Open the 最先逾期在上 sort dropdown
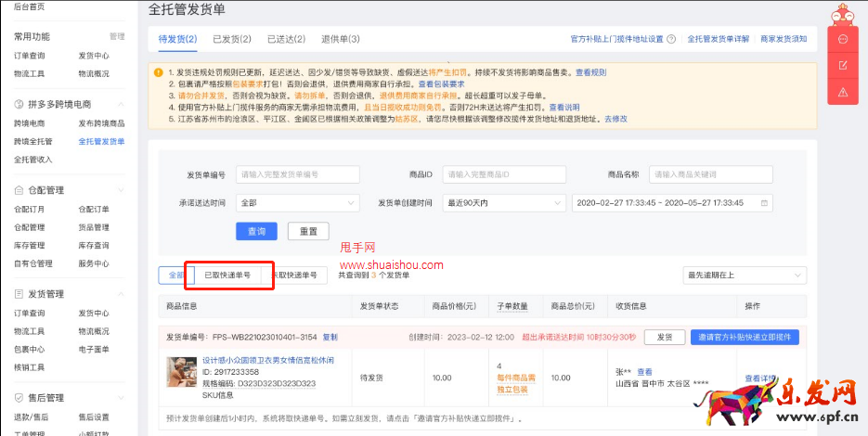 (745, 275)
